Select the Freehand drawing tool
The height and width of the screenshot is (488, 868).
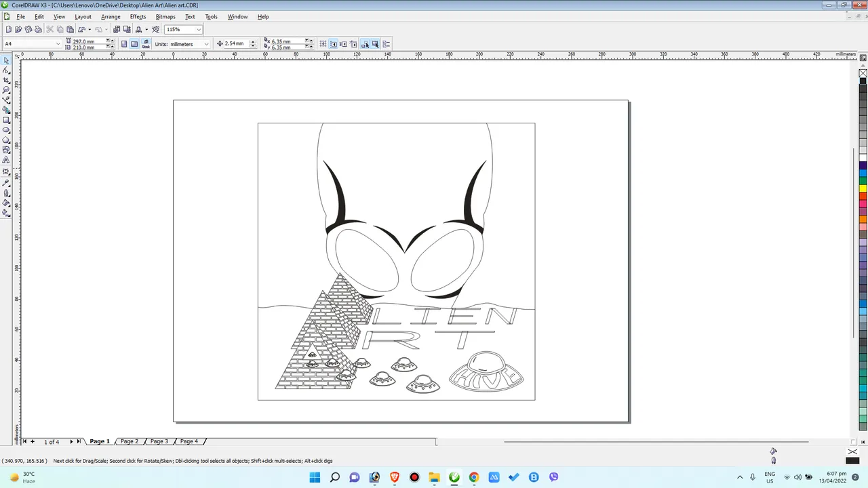pos(6,100)
